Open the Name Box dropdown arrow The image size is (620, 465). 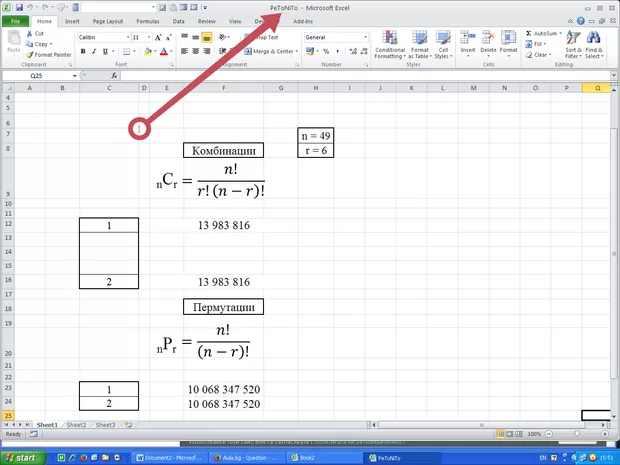tap(75, 76)
